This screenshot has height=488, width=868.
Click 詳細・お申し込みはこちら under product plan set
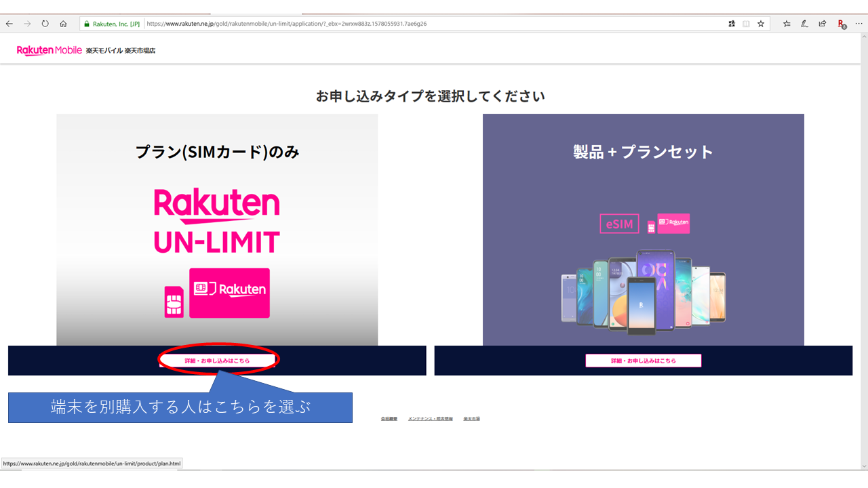[x=644, y=361]
